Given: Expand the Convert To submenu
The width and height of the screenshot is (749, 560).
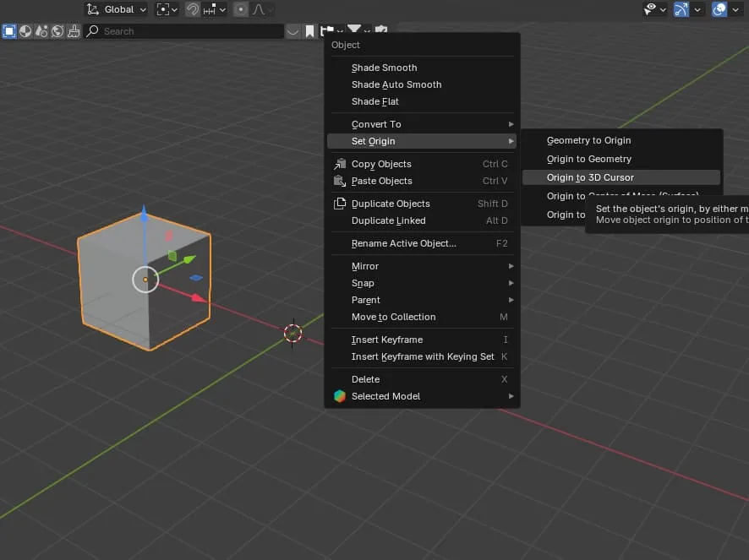Looking at the screenshot, I should (x=421, y=124).
